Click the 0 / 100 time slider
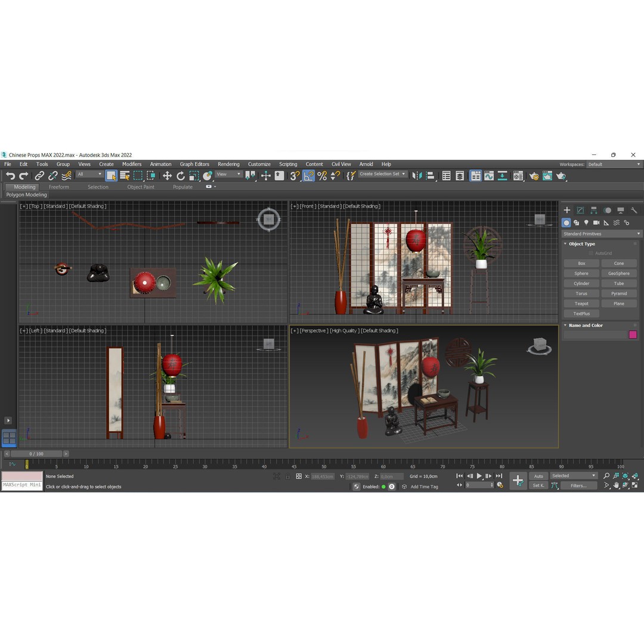The height and width of the screenshot is (644, 644). pyautogui.click(x=36, y=454)
